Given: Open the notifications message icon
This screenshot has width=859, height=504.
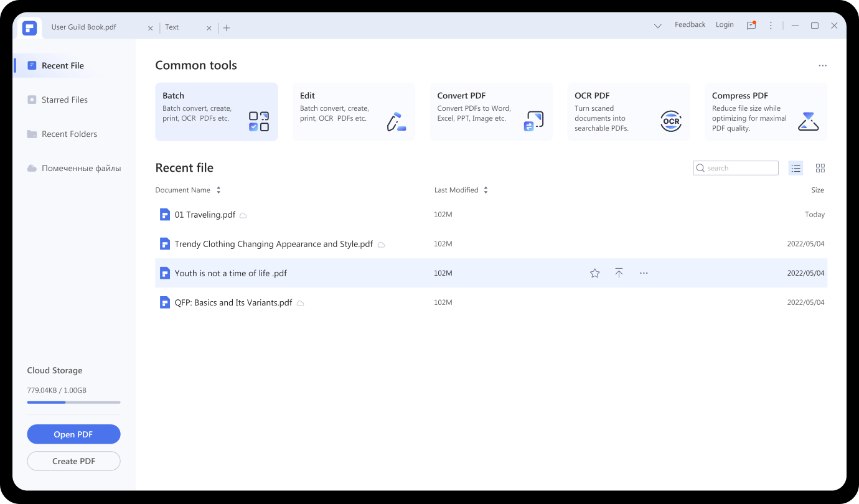Looking at the screenshot, I should coord(751,25).
